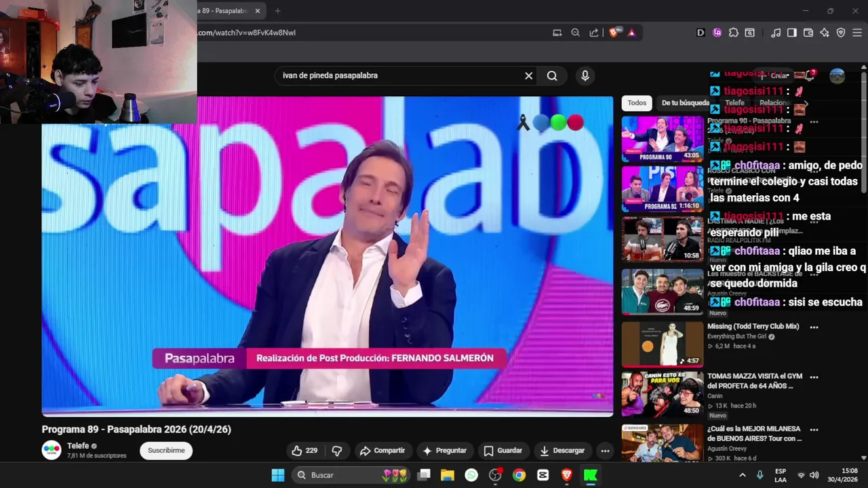Open Google Chrome from the taskbar
868x488 pixels.
[x=519, y=475]
